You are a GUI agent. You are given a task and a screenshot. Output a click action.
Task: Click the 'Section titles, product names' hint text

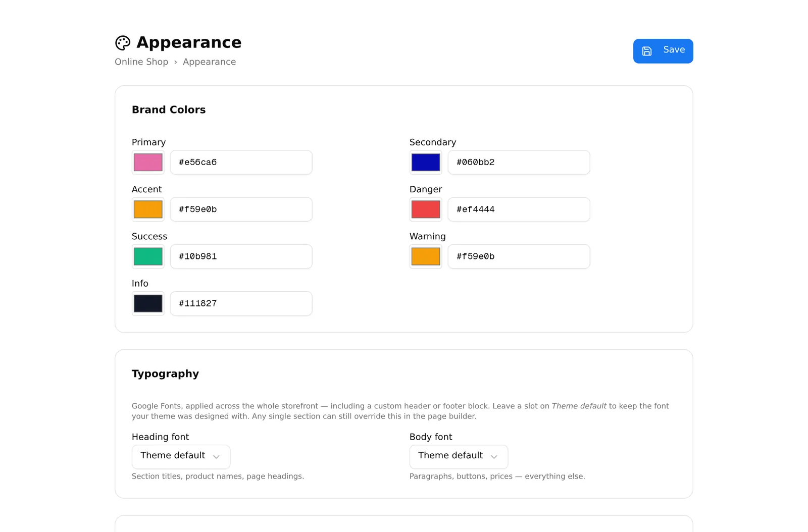click(218, 476)
